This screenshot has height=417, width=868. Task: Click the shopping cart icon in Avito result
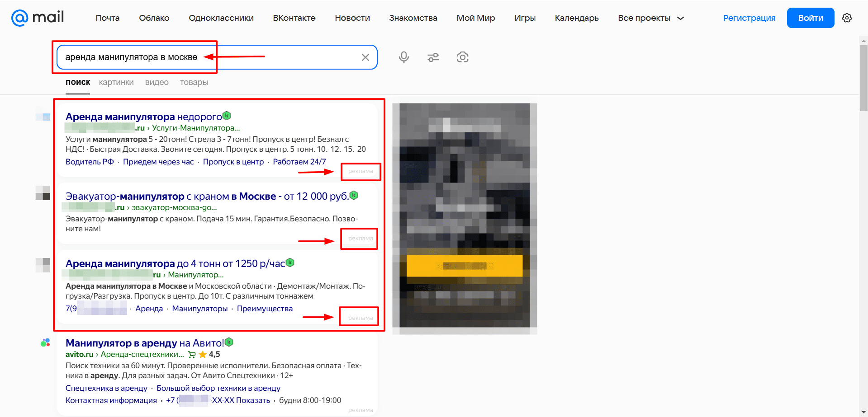pyautogui.click(x=192, y=355)
